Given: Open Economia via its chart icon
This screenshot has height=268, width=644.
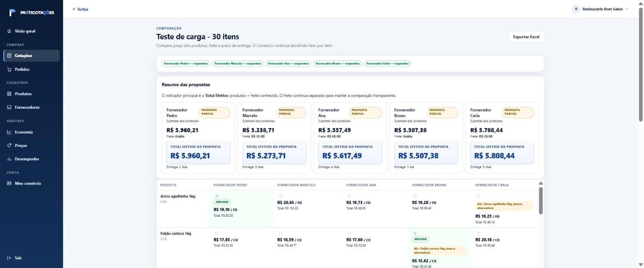Looking at the screenshot, I should (x=9, y=132).
